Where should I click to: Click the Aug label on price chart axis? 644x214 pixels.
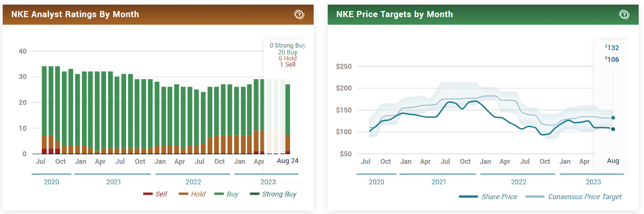(613, 161)
